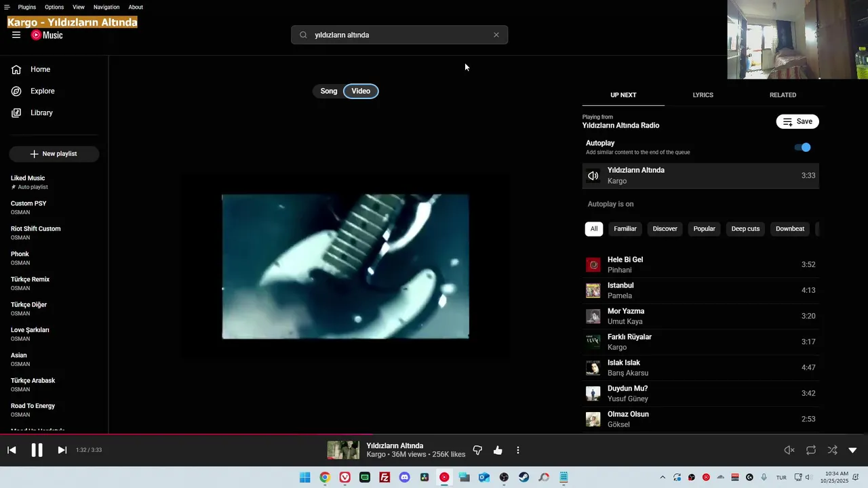Dislike Yıldızların Altında with thumbs down
868x488 pixels.
coord(477,450)
